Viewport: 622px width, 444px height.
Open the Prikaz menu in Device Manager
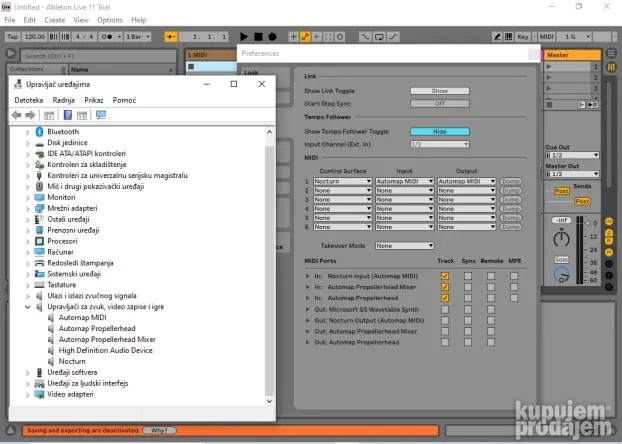(x=94, y=100)
